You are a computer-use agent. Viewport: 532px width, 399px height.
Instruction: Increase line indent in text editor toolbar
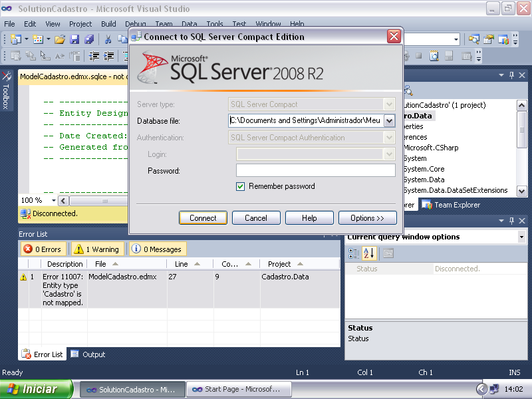point(108,56)
